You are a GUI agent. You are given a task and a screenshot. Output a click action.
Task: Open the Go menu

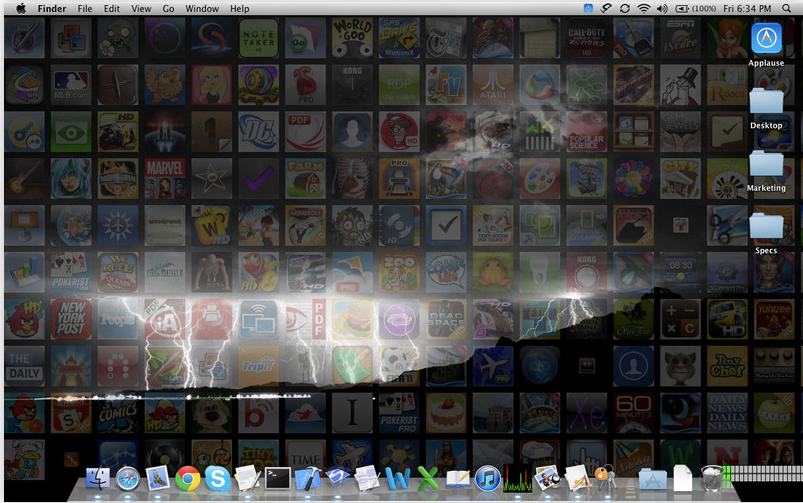[168, 9]
